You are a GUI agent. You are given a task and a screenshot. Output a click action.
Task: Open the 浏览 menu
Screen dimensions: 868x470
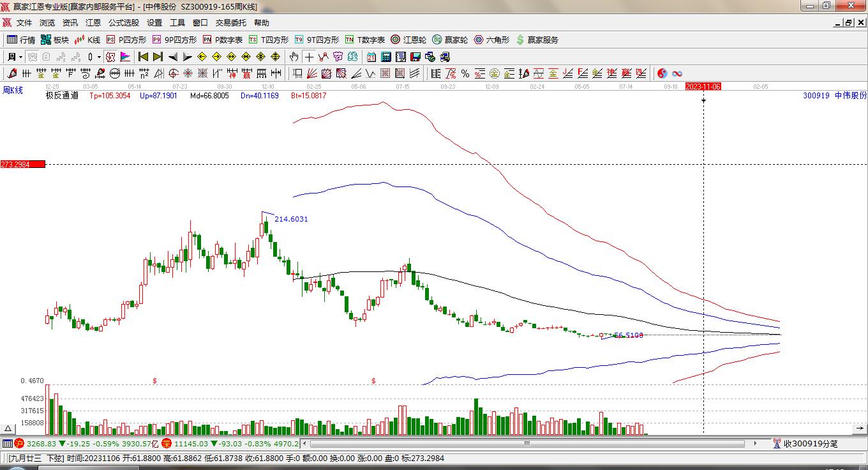[x=47, y=23]
